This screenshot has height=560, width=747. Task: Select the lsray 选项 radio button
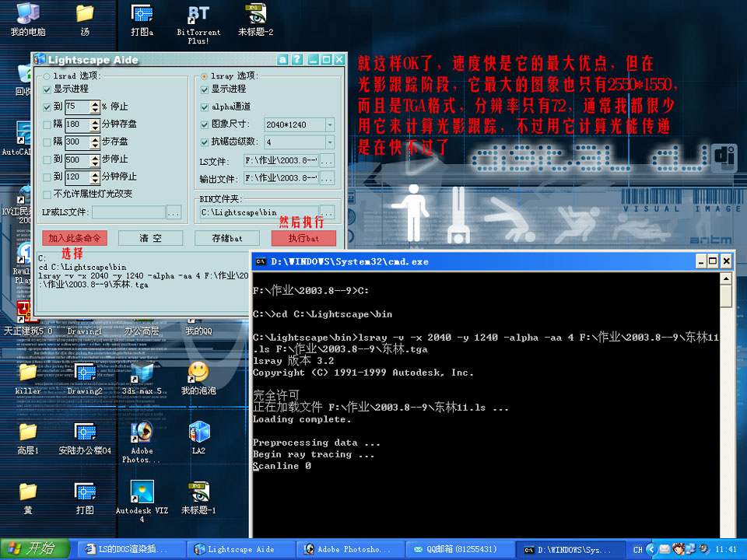[205, 76]
